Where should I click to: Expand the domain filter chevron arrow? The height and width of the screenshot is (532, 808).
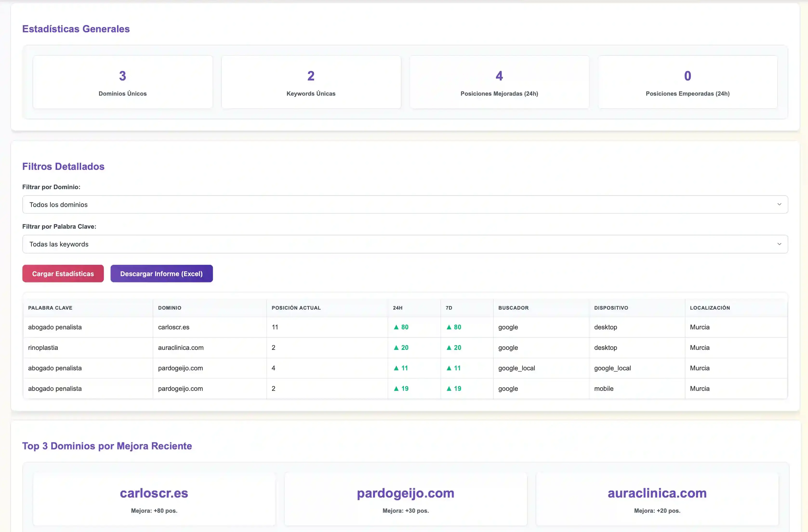point(779,204)
